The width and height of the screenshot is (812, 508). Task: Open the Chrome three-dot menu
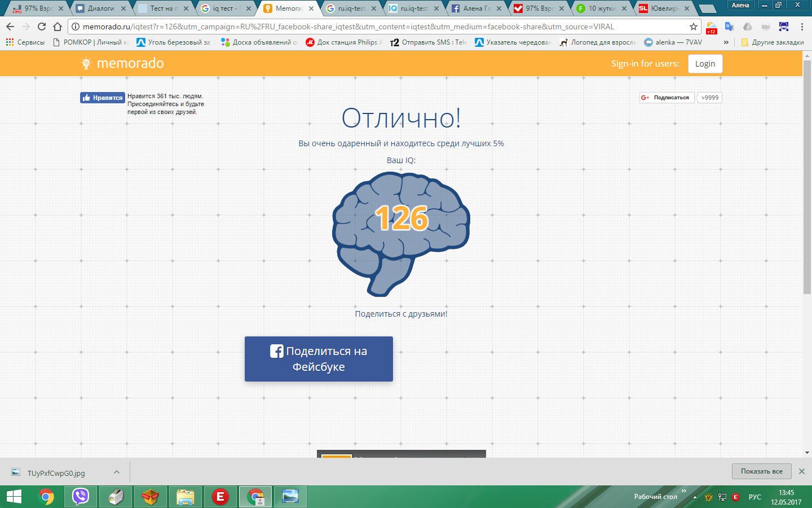coord(802,27)
